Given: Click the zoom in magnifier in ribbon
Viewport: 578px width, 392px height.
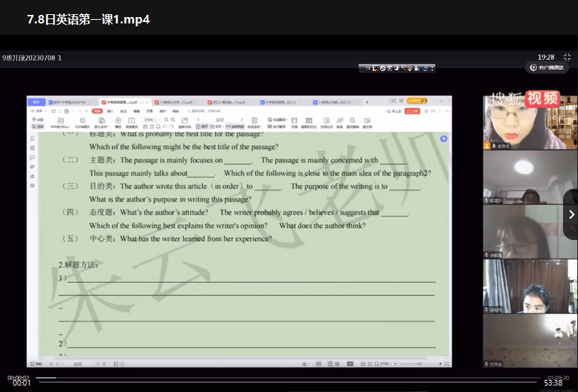Looking at the screenshot, I should (x=173, y=120).
